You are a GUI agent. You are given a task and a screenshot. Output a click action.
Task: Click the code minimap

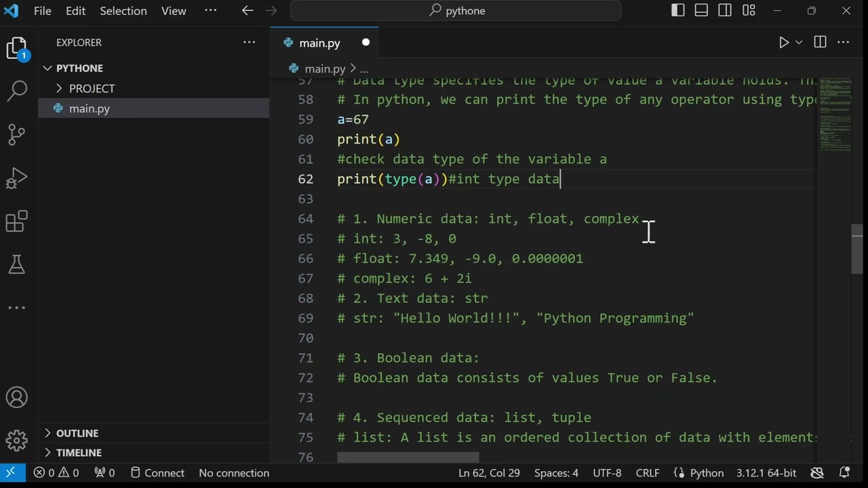coord(834,114)
